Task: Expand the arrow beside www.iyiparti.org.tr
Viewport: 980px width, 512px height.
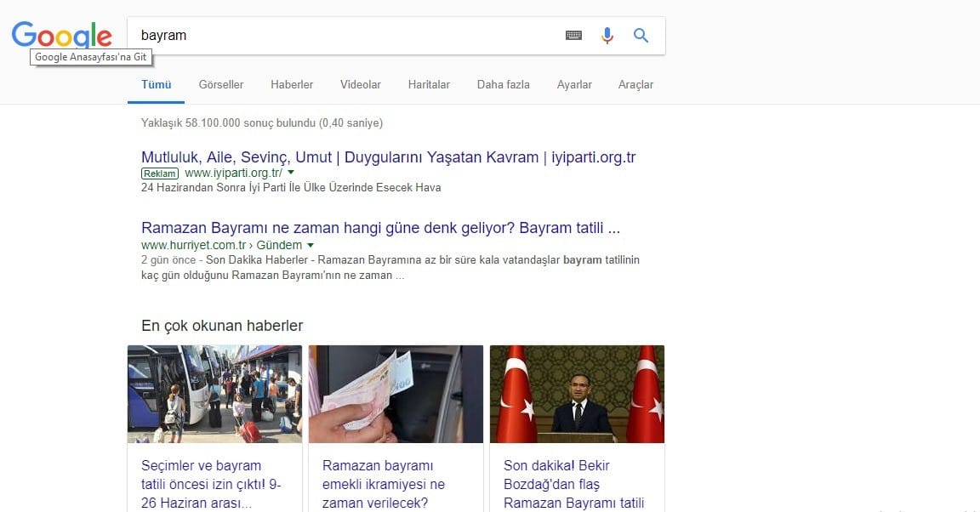Action: [x=291, y=173]
